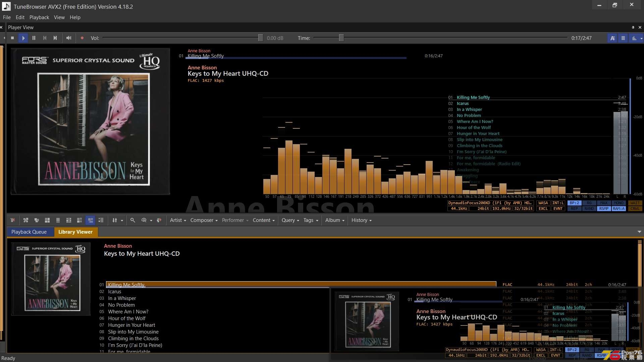The height and width of the screenshot is (362, 644).
Task: Open the sort order dropdown arrow
Action: pos(122,221)
